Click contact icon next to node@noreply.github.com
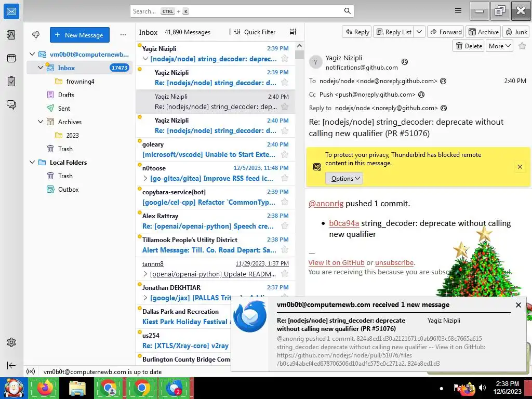Viewport: 532px width, 399px height. 443,81
